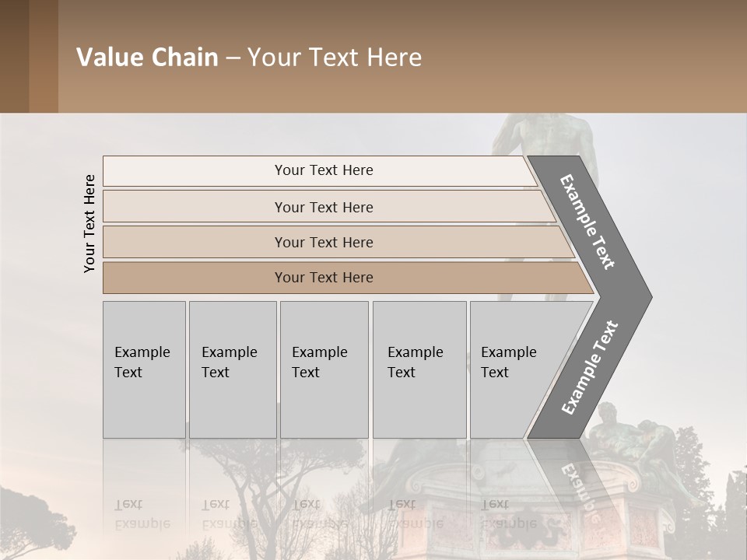Click the third 'Your Text Here' bar
The height and width of the screenshot is (560, 747).
click(x=324, y=242)
